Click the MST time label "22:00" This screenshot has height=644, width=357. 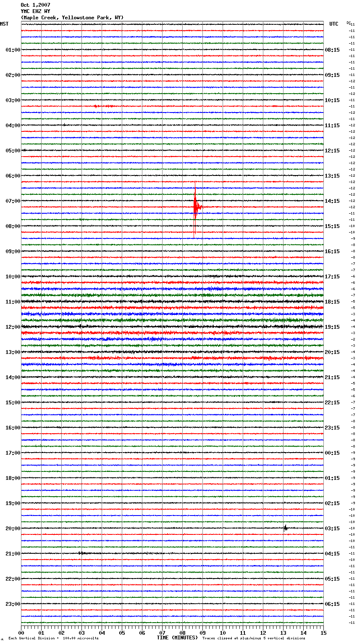click(13, 579)
